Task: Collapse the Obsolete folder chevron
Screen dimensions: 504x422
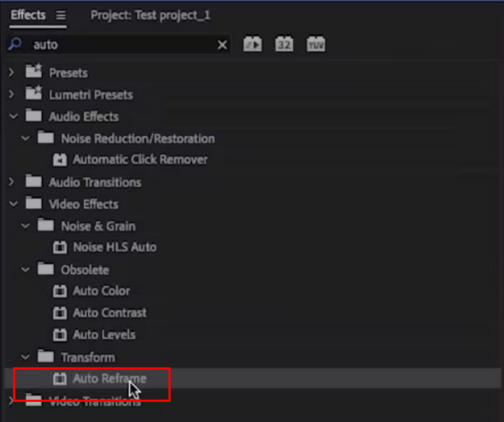Action: point(25,269)
